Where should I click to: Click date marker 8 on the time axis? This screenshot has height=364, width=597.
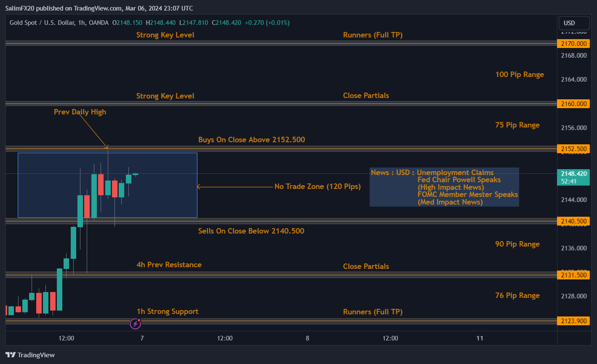(307, 338)
